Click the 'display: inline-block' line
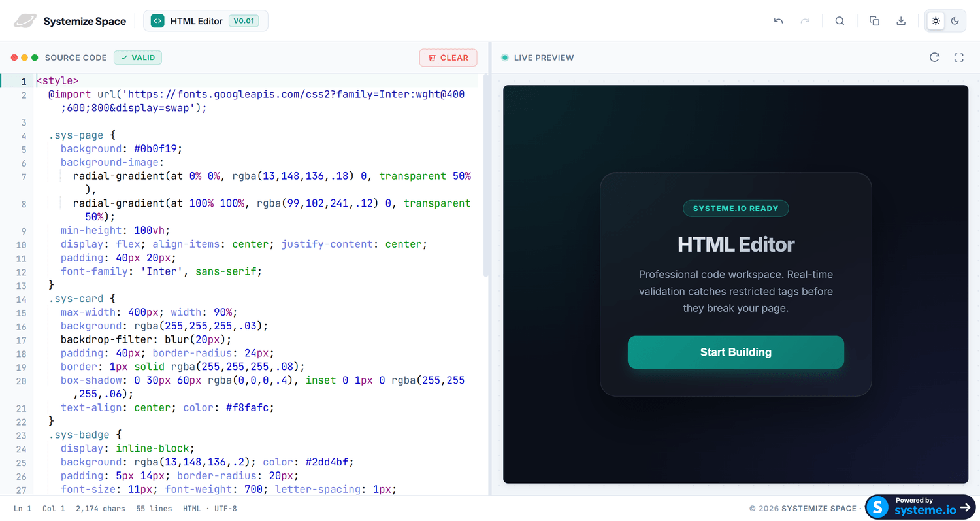Screen dimensions: 980x521 click(127, 448)
